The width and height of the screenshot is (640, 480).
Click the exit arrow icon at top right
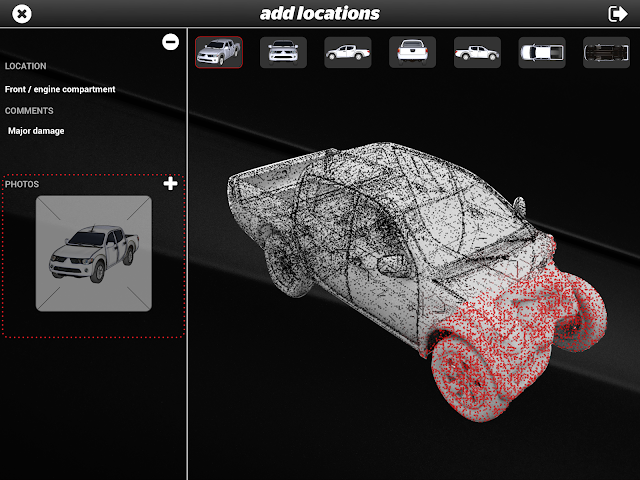coord(618,13)
